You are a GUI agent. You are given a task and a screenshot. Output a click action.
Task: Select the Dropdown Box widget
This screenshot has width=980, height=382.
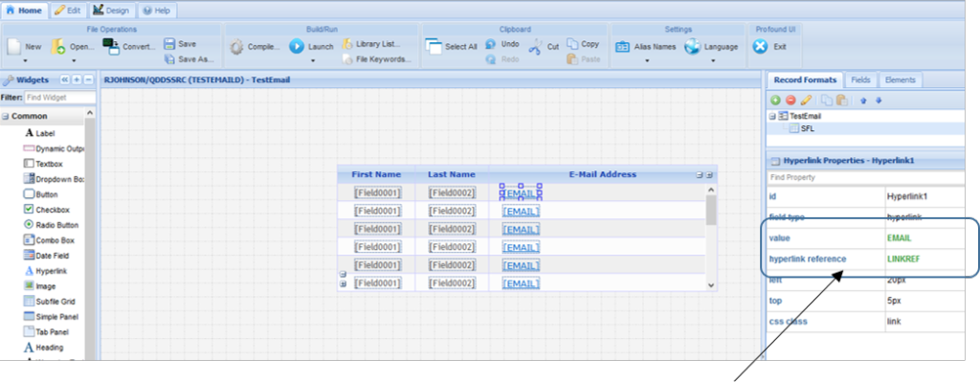[x=54, y=179]
